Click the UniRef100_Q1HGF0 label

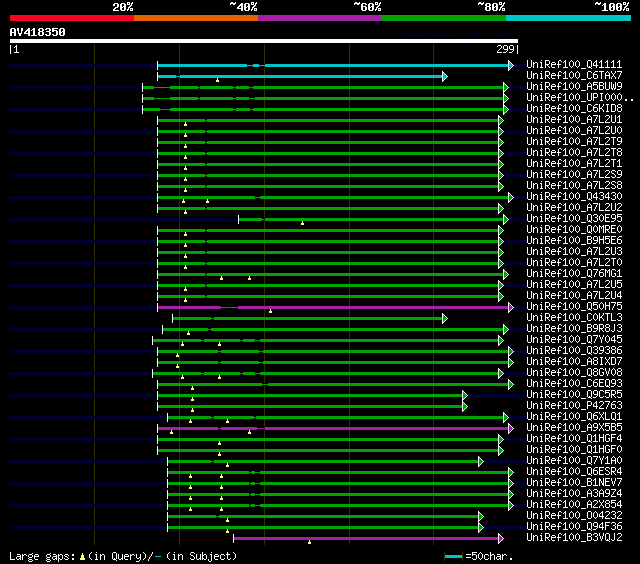tap(574, 450)
